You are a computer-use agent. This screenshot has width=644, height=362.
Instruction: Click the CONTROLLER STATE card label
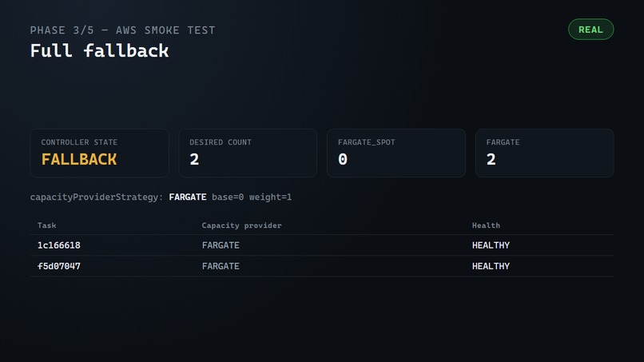pyautogui.click(x=79, y=142)
